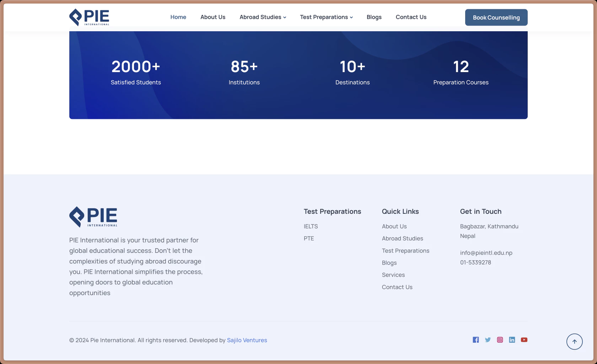Expand the Test Preparations dropdown in navbar
This screenshot has height=364, width=597.
326,17
